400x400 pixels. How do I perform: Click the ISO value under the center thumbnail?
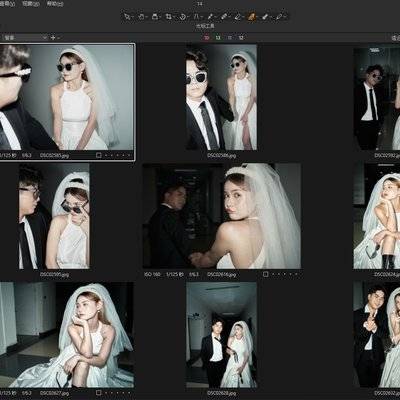[152, 274]
